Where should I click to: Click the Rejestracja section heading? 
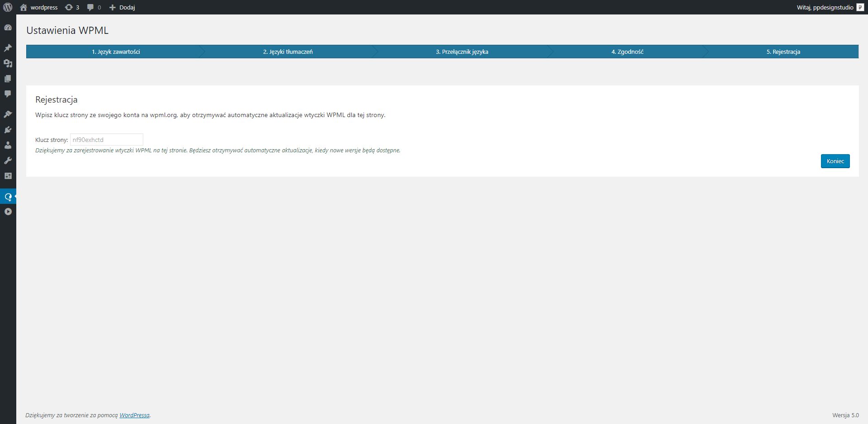(57, 99)
